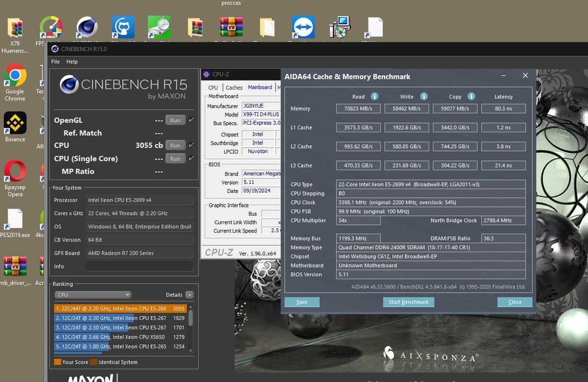Click the Write info icon in AIDA64
The height and width of the screenshot is (382, 588).
coord(424,96)
